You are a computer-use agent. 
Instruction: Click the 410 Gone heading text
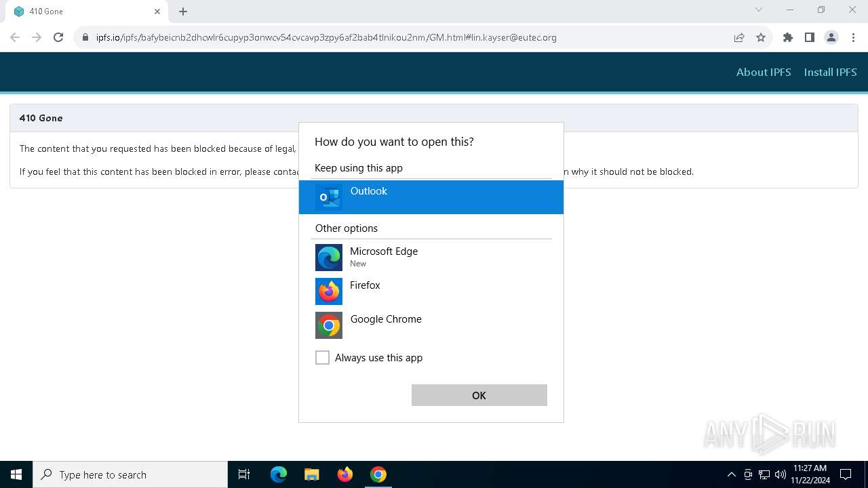pos(41,118)
